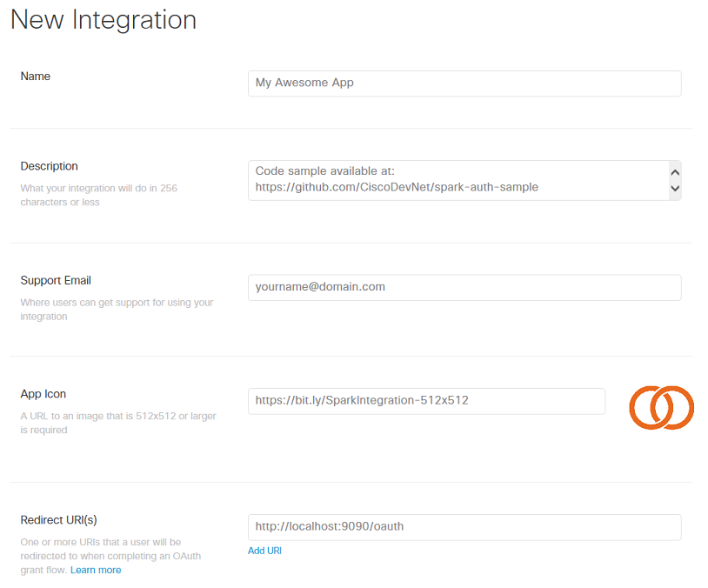This screenshot has height=588, width=708.
Task: Click the 'One or more URIs' hint text
Action: tap(110, 556)
